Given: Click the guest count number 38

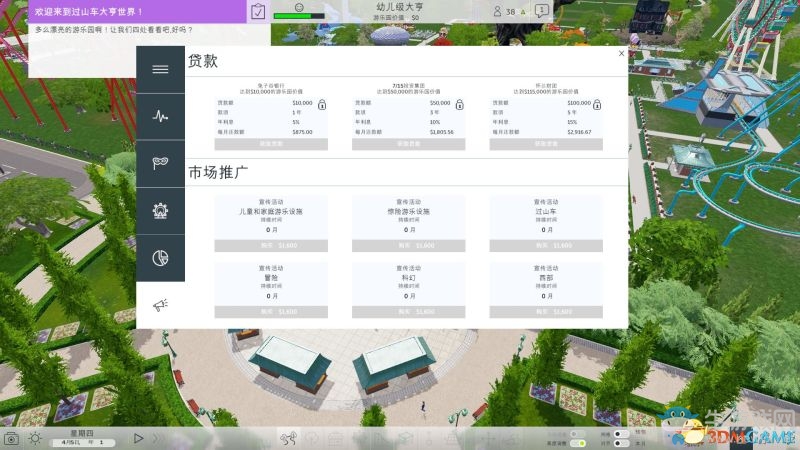Looking at the screenshot, I should pos(510,11).
